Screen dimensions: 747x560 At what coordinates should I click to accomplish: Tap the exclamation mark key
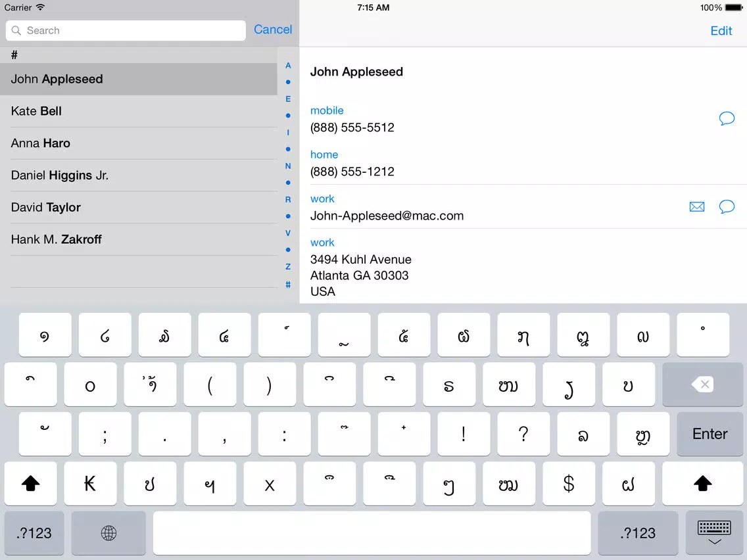pos(464,434)
